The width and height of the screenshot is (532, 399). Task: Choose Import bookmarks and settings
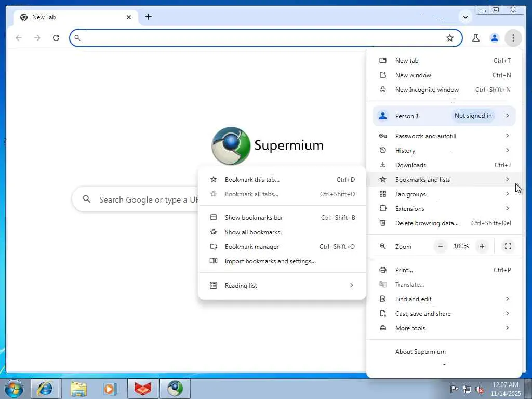[x=282, y=262]
